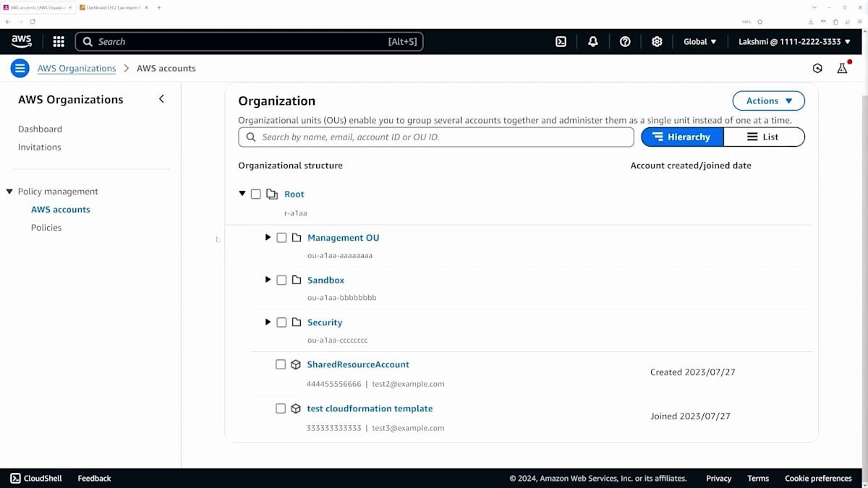The width and height of the screenshot is (868, 488).
Task: Open the Security OU link
Action: coord(325,322)
